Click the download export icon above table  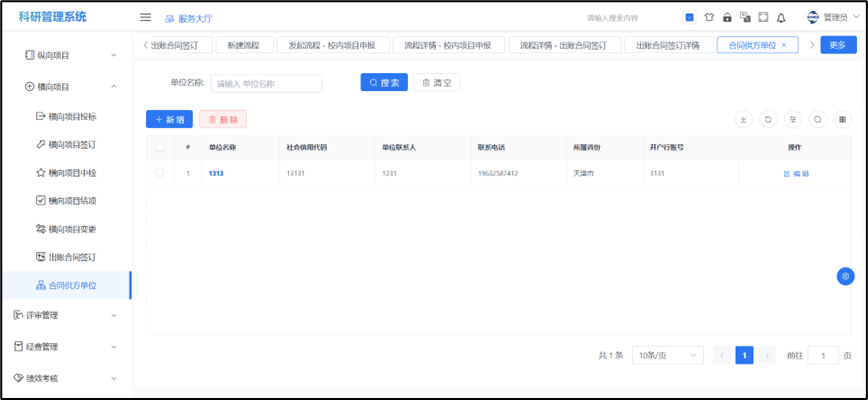coord(743,119)
